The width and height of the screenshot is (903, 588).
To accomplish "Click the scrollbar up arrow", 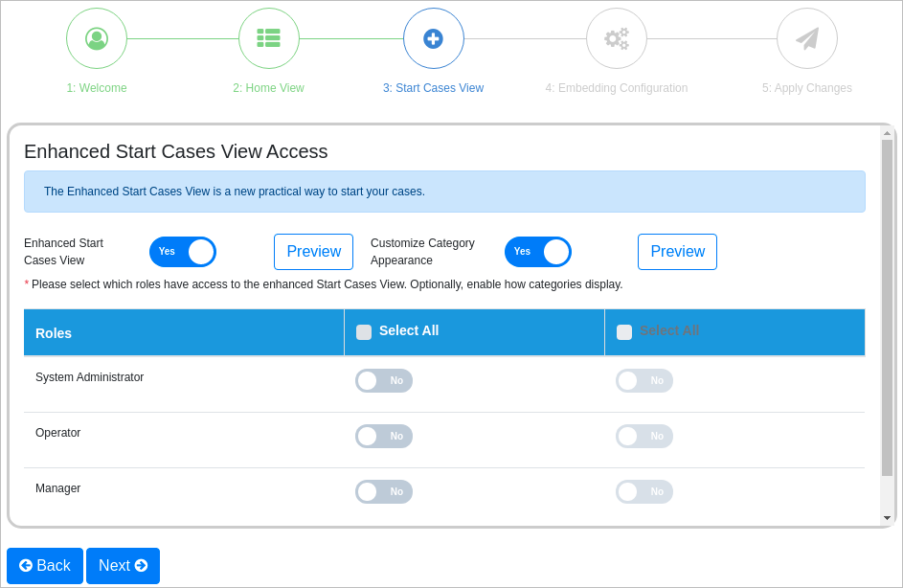I will [887, 133].
